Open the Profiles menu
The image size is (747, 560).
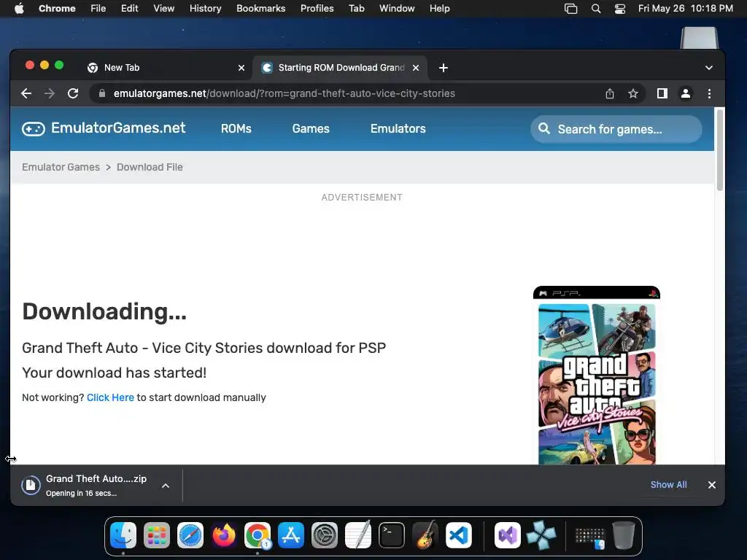click(317, 9)
